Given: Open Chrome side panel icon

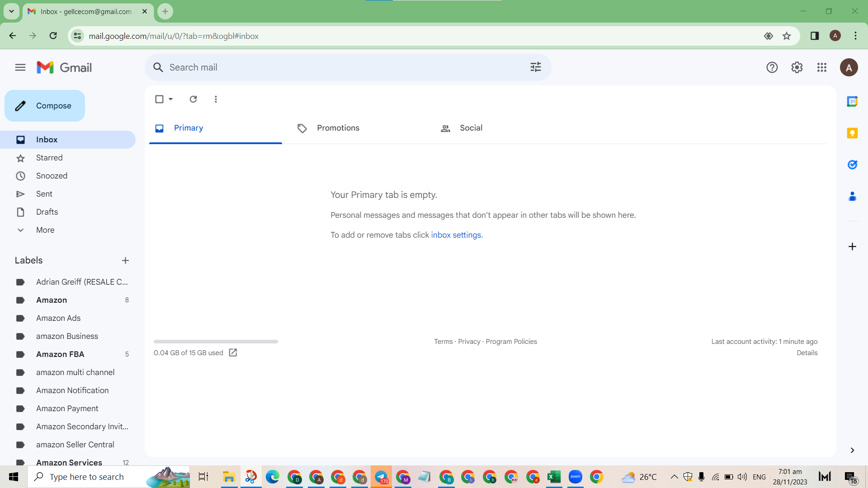Looking at the screenshot, I should 815,36.
